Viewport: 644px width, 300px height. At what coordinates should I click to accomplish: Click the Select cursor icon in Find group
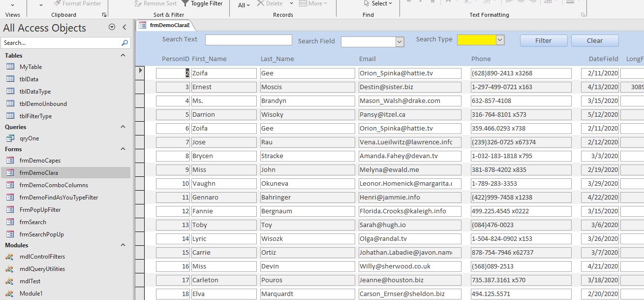point(367,3)
